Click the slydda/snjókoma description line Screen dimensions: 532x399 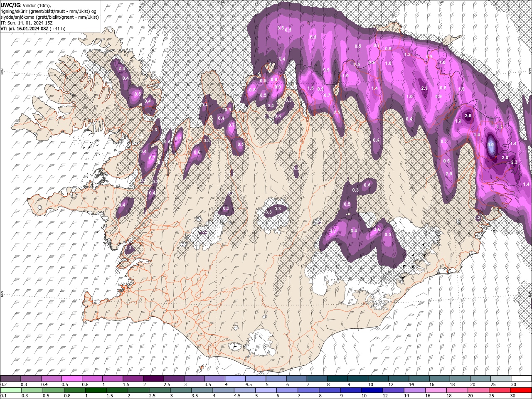(49, 17)
